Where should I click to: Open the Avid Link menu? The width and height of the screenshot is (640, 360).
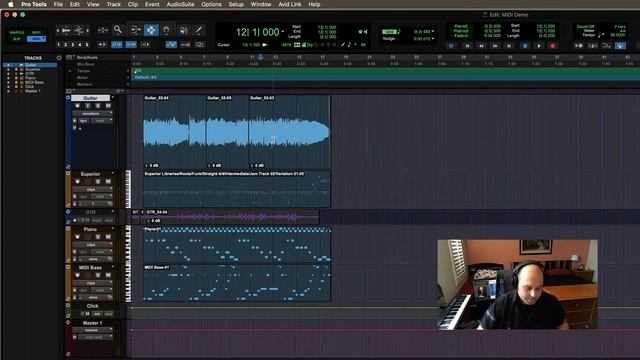(x=290, y=4)
